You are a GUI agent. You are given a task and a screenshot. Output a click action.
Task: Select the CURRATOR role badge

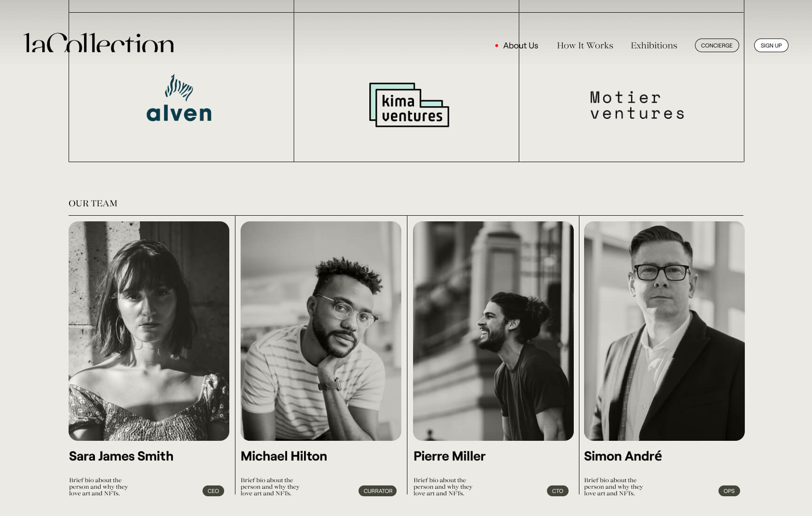[x=378, y=491]
